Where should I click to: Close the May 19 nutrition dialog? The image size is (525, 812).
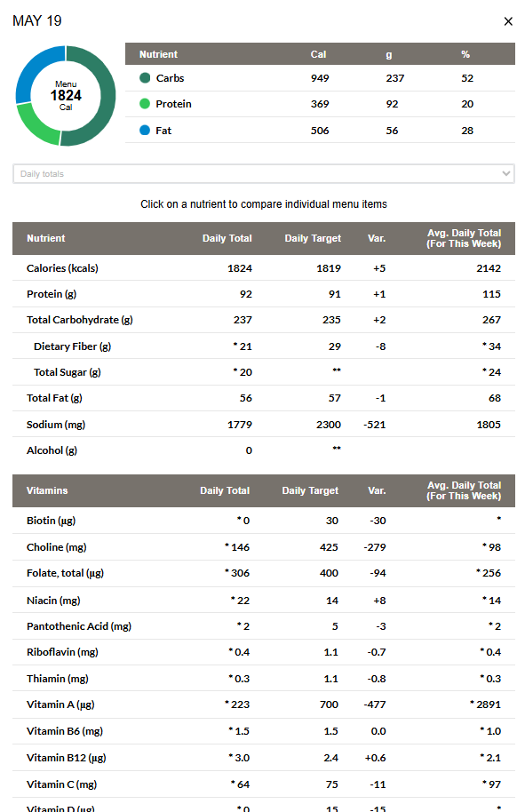point(508,21)
